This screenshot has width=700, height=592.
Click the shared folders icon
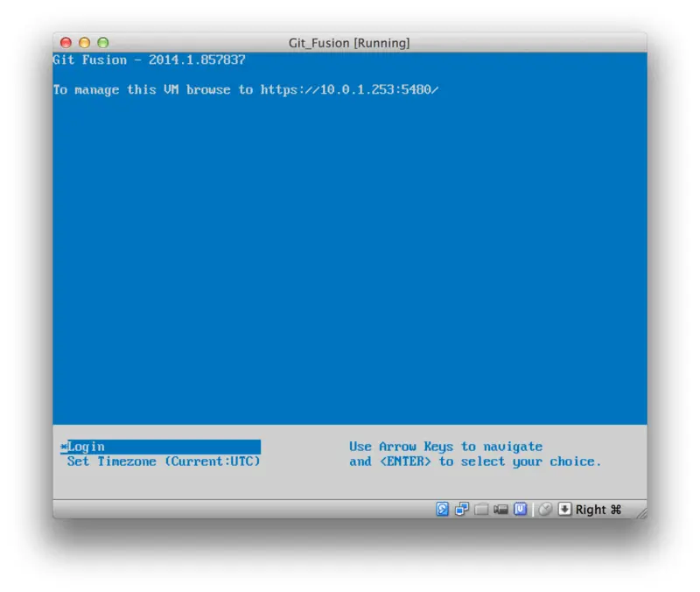[481, 510]
